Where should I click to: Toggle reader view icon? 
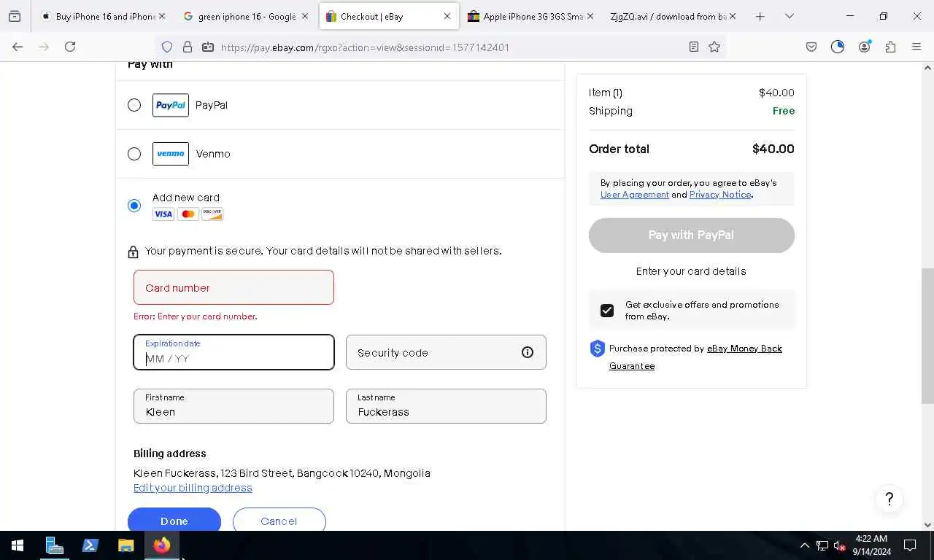click(x=694, y=47)
